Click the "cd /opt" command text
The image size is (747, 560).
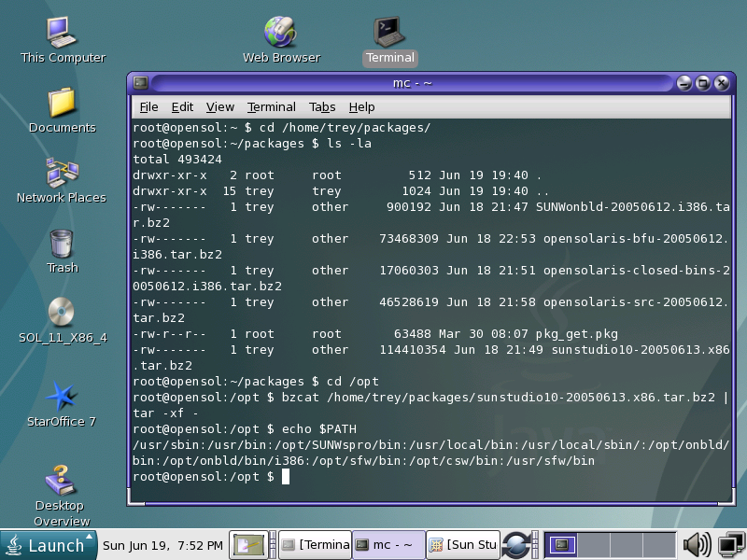[x=353, y=382]
